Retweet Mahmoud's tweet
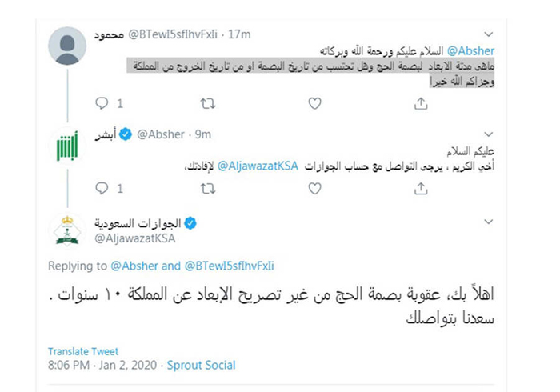Screen dimensions: 560x392 (x=208, y=104)
